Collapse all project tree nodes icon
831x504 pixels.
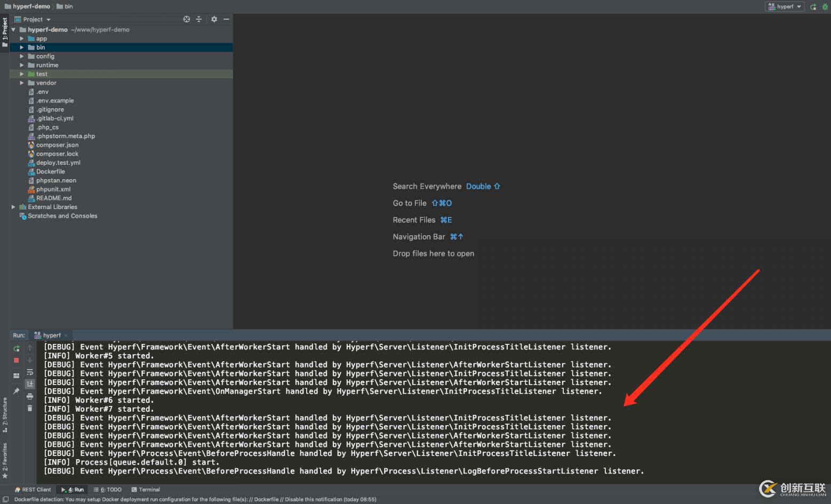click(199, 19)
